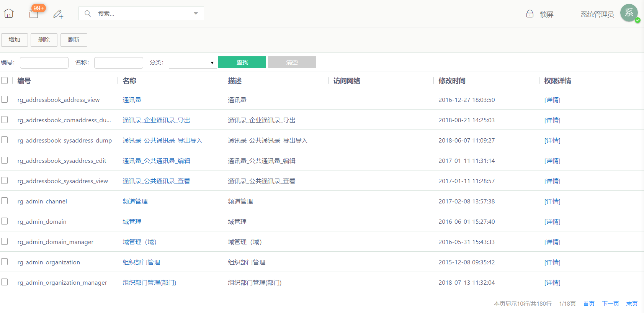Select the rg_addressbook_address_view row checkbox
644x313 pixels.
pyautogui.click(x=5, y=99)
